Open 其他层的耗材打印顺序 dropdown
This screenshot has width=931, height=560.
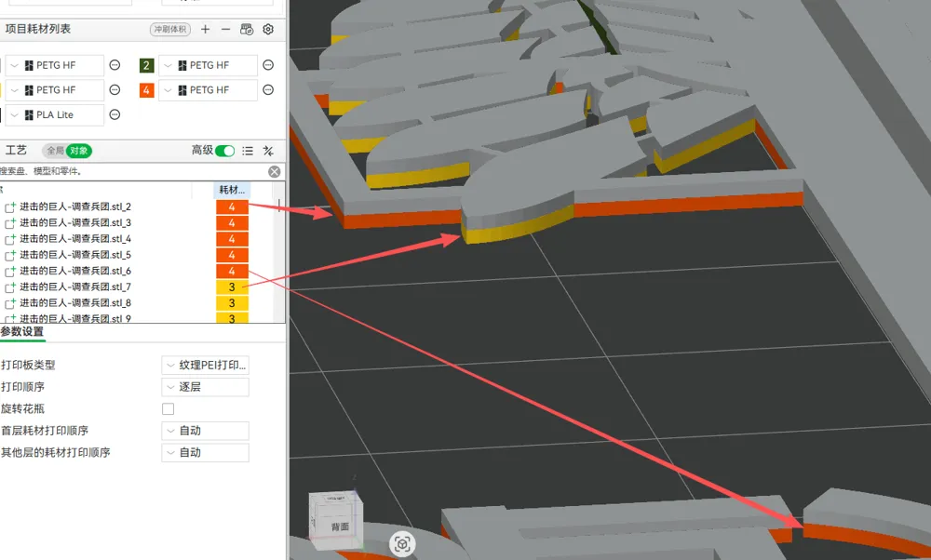click(206, 453)
